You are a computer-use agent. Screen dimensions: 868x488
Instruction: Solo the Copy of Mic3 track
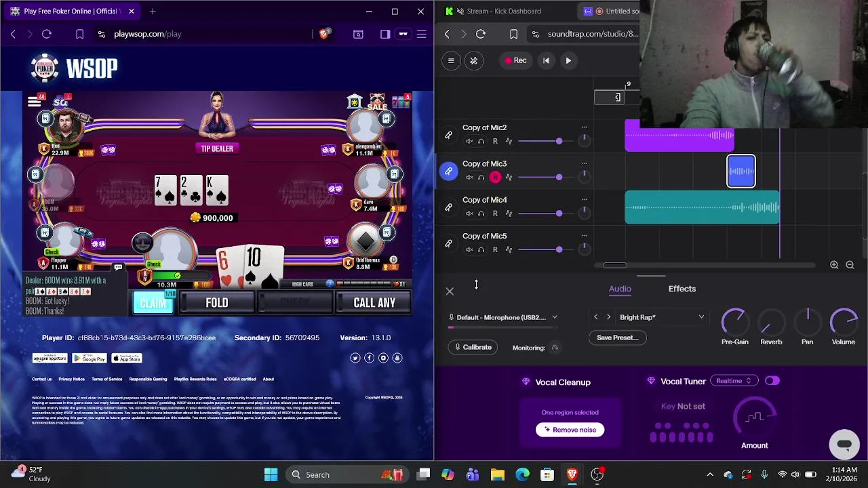coord(481,178)
